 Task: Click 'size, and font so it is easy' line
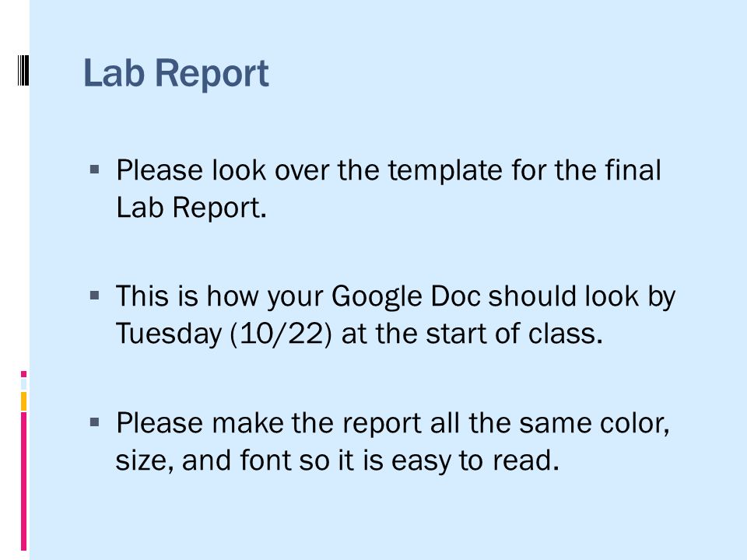283,460
